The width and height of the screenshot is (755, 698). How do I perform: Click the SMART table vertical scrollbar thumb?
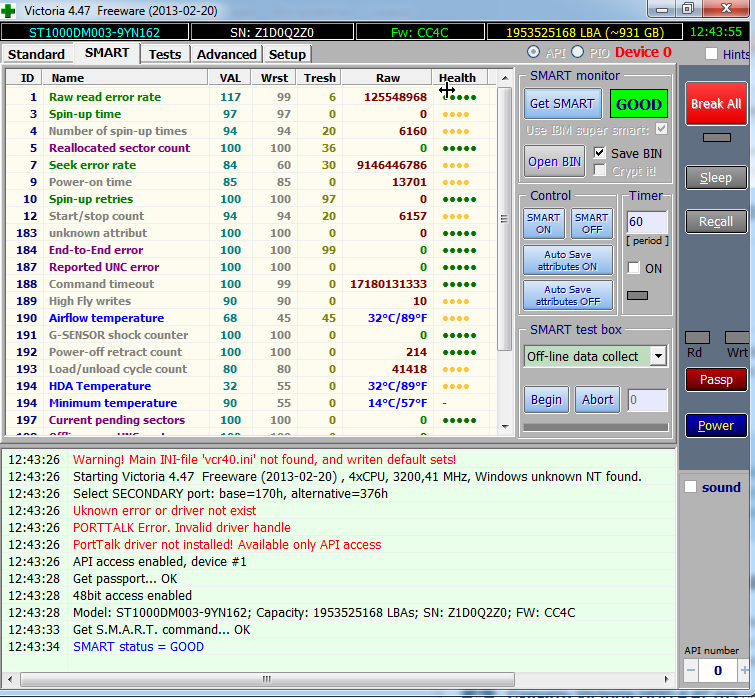point(504,219)
